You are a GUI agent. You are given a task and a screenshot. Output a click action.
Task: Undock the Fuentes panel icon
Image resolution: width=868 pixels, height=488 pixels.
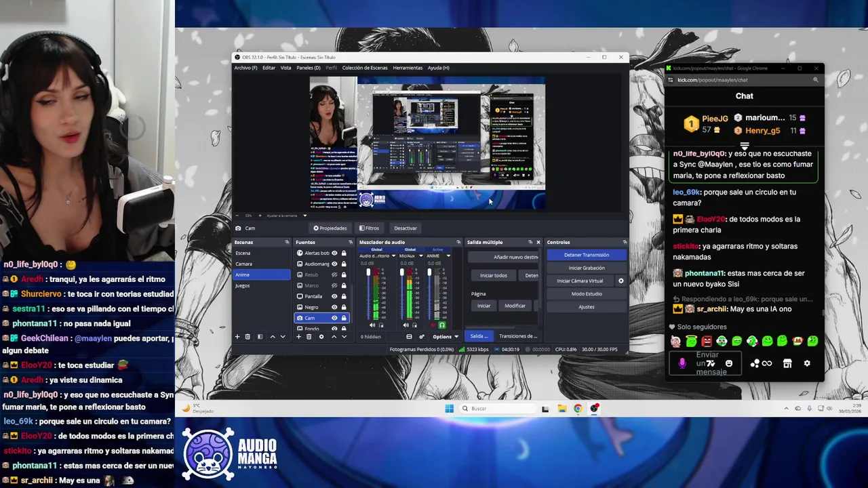(x=351, y=242)
